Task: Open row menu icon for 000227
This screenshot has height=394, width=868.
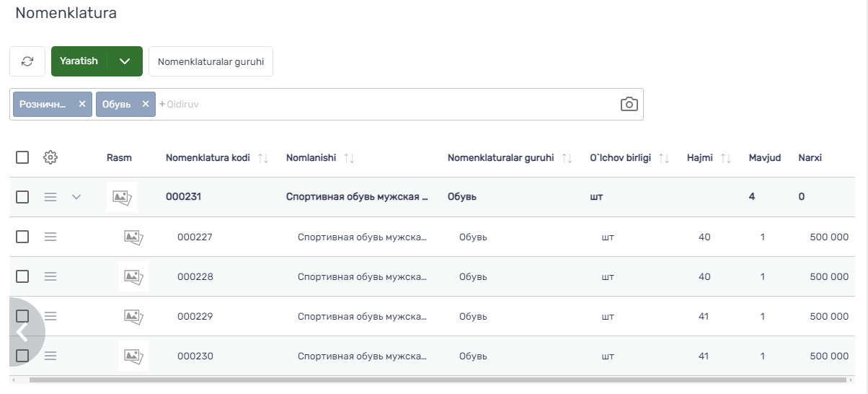Action: (50, 236)
